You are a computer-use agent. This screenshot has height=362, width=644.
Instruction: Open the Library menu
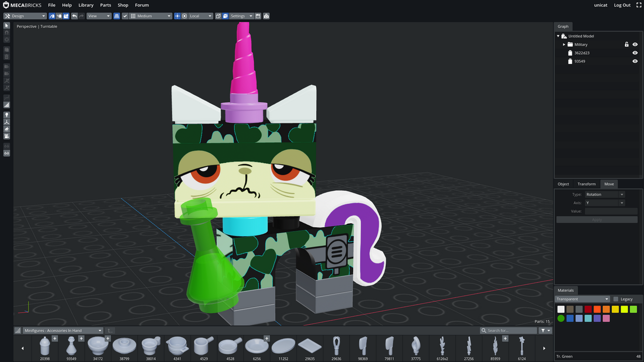coord(86,5)
